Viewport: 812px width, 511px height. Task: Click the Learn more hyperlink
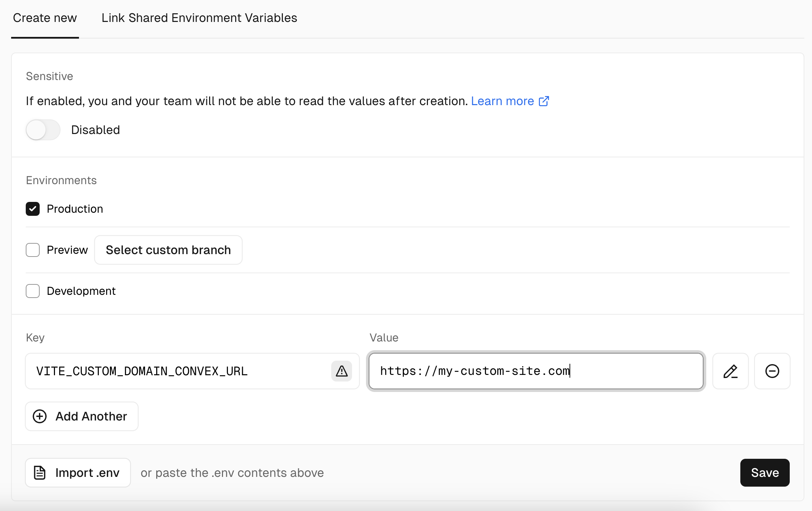tap(510, 101)
